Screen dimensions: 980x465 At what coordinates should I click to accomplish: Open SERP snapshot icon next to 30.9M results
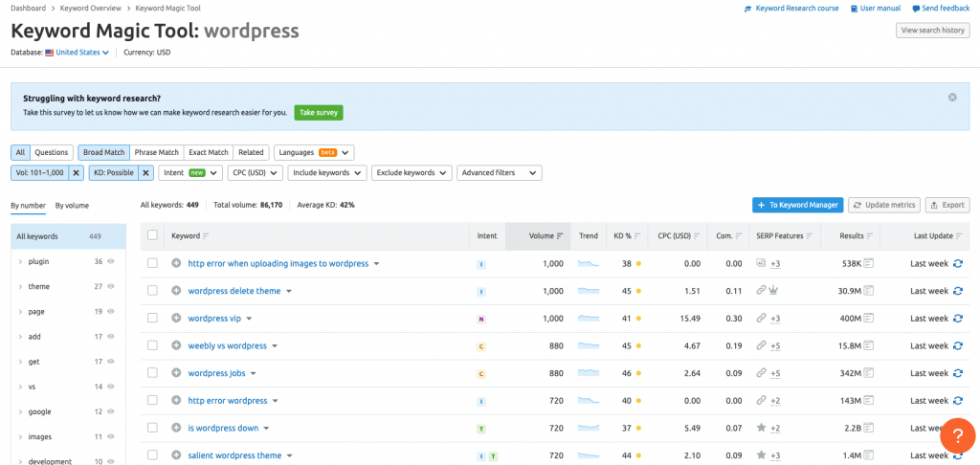tap(868, 291)
